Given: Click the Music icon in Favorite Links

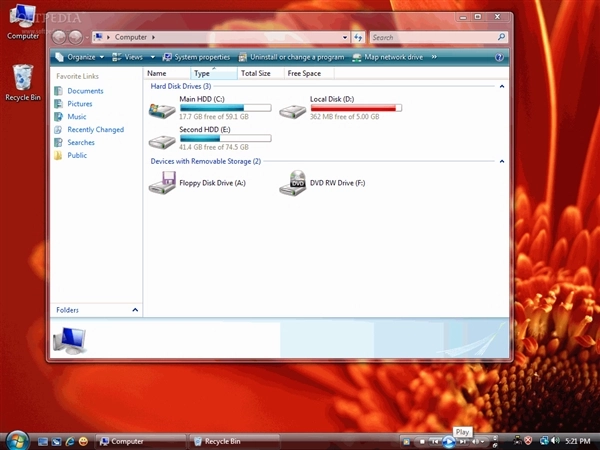Looking at the screenshot, I should 59,117.
